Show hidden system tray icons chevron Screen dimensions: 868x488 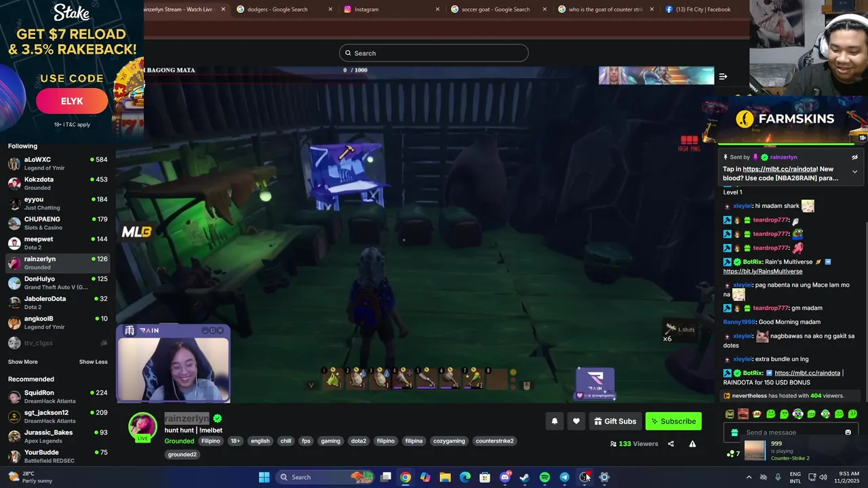coord(749,477)
